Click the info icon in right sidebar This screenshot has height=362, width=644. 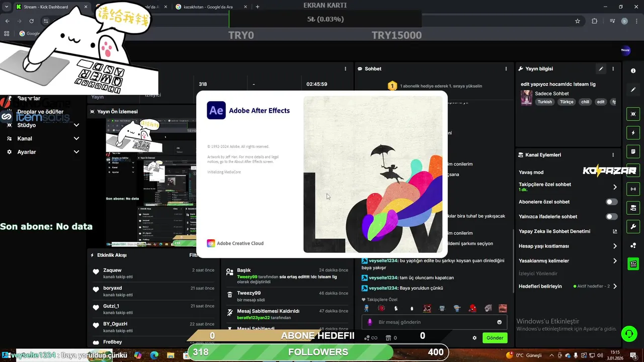coord(633,71)
